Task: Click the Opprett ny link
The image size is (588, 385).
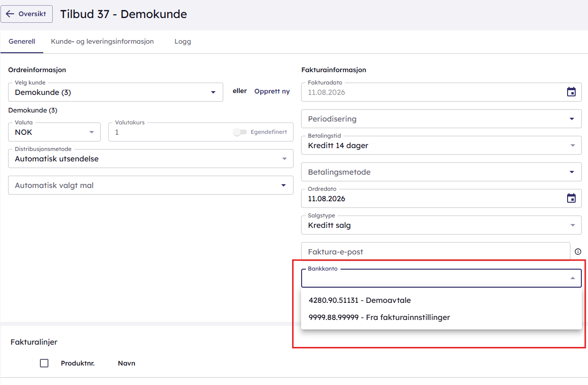Action: tap(272, 91)
